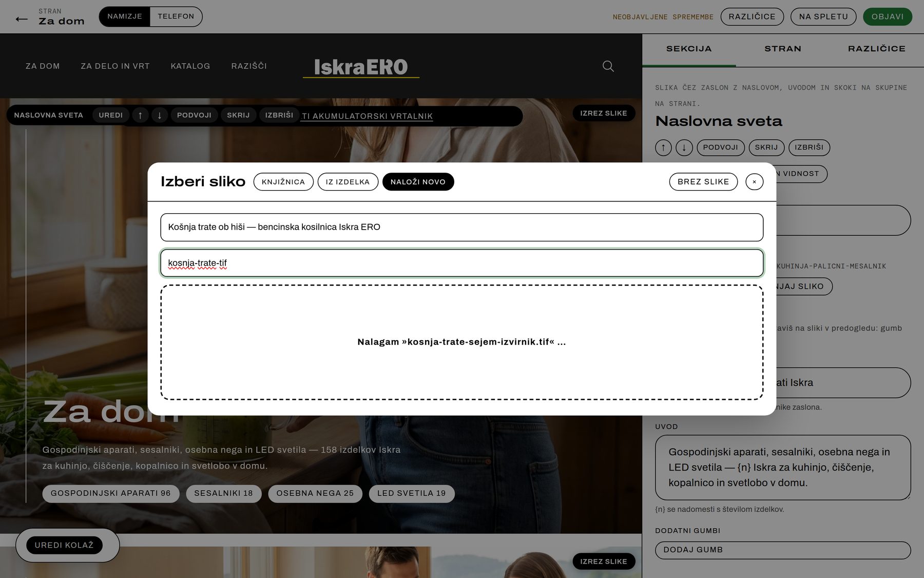Open the Različice sidebar tab
The height and width of the screenshot is (578, 924).
point(876,49)
